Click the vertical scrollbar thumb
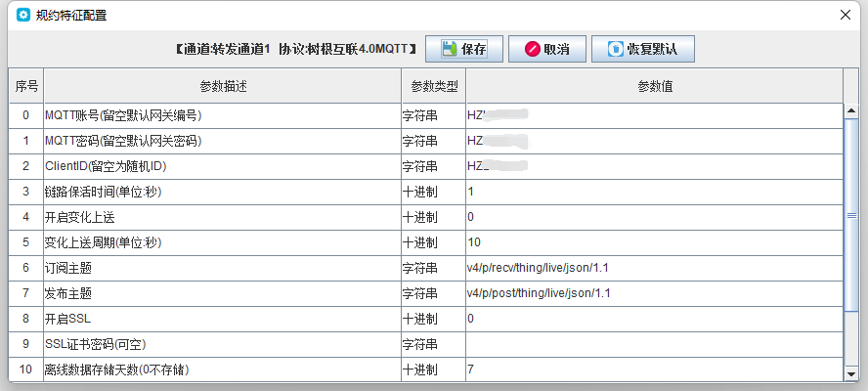Viewport: 868px width, 391px height. 851,215
